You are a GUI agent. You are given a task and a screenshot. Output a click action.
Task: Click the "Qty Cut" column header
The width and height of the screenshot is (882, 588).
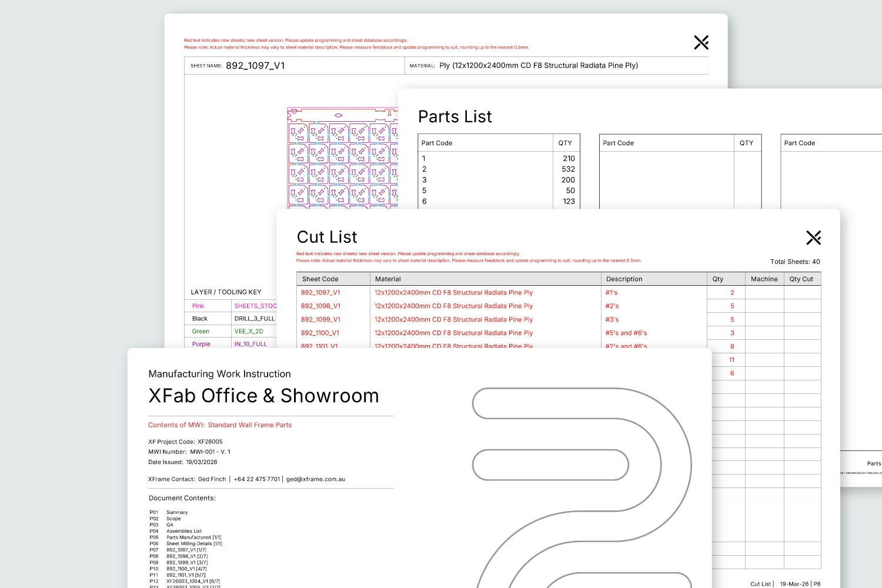coord(801,279)
